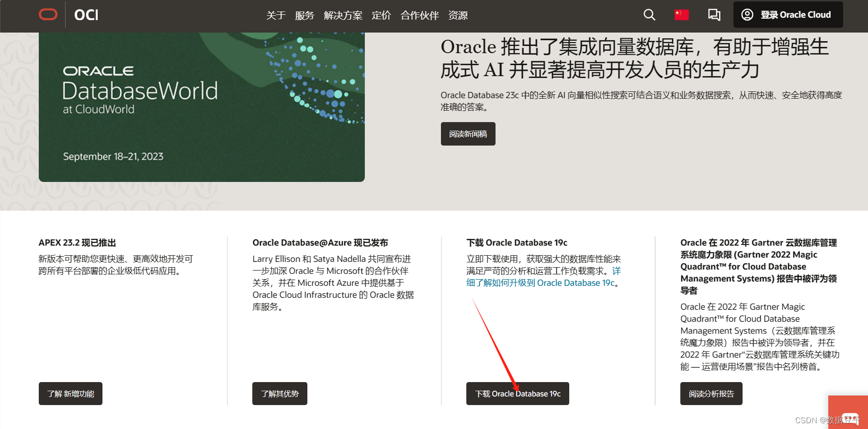Open the 资源 menu

coord(458,15)
